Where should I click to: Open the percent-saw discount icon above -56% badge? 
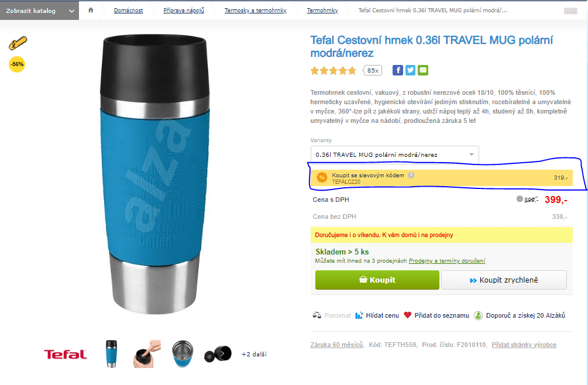click(16, 42)
